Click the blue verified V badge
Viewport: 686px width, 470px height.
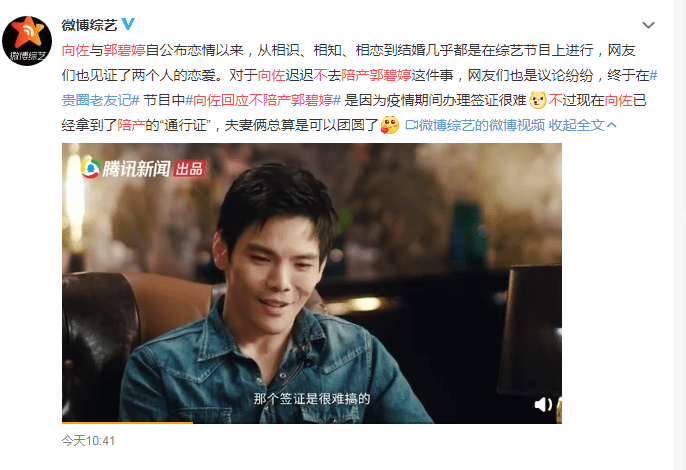[128, 24]
